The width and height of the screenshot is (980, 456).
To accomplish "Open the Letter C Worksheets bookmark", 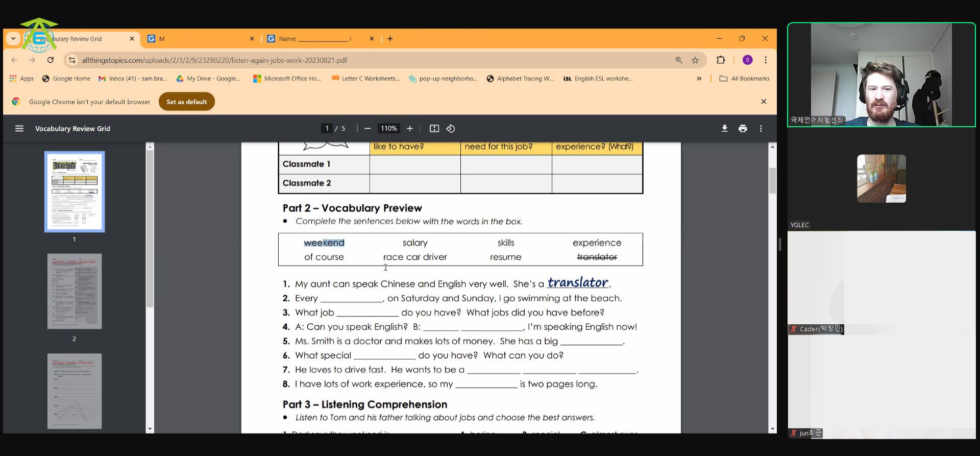I will pyautogui.click(x=366, y=79).
